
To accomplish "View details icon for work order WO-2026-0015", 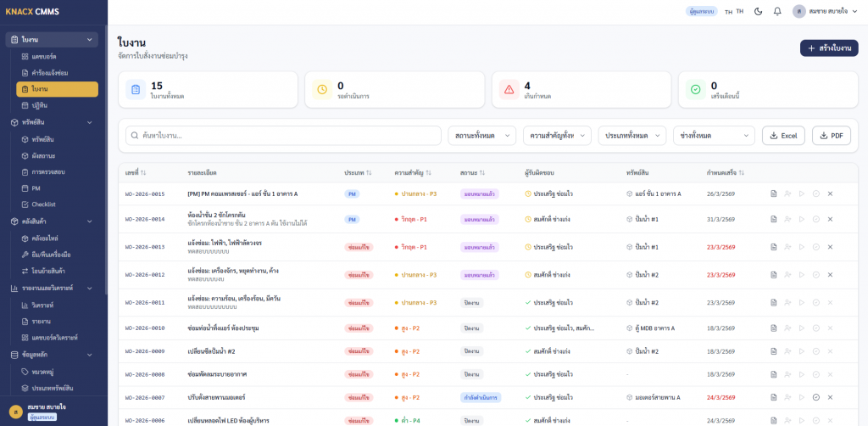I will (773, 193).
